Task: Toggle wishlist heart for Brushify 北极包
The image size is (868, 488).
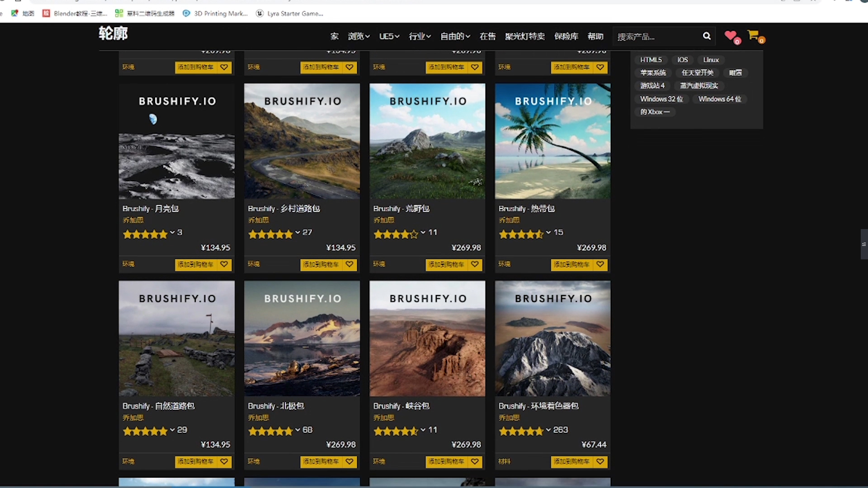Action: pyautogui.click(x=349, y=461)
